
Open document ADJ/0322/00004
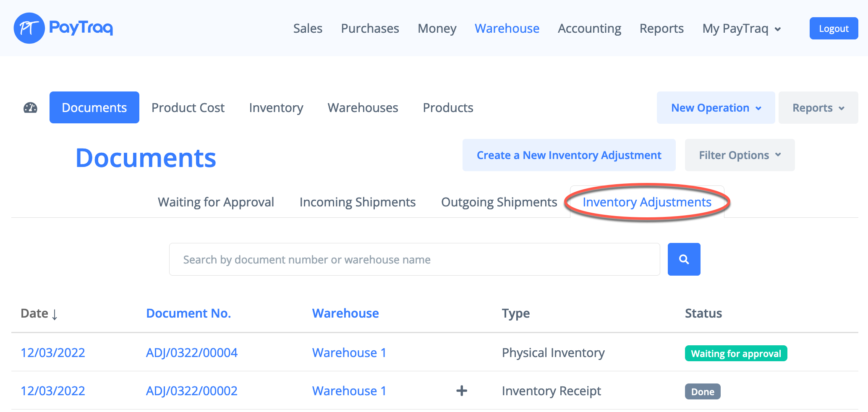pyautogui.click(x=191, y=353)
